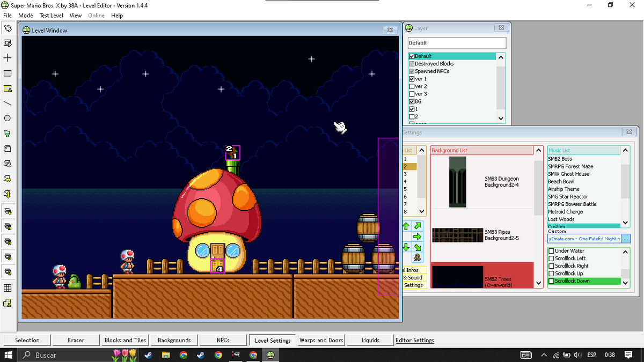This screenshot has height=362, width=644.
Task: Enable the ver 2 layer checkbox
Action: click(412, 86)
